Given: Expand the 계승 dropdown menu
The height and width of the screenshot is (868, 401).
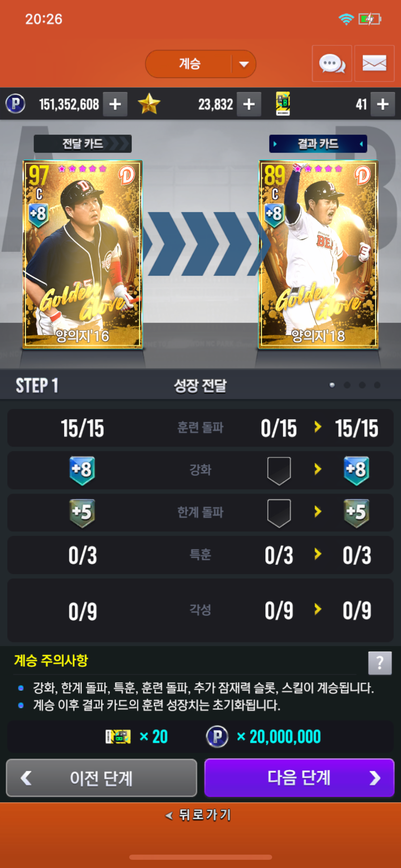Looking at the screenshot, I should click(x=200, y=64).
